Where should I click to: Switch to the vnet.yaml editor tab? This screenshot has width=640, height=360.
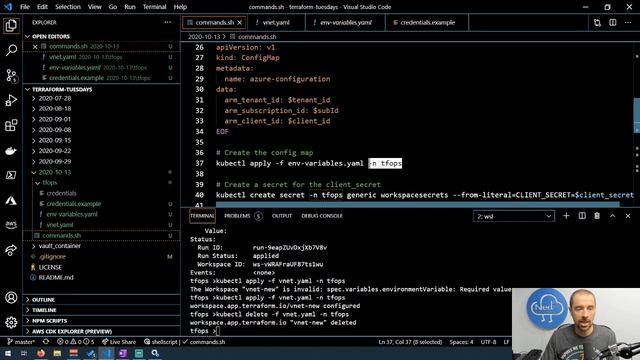(x=276, y=22)
